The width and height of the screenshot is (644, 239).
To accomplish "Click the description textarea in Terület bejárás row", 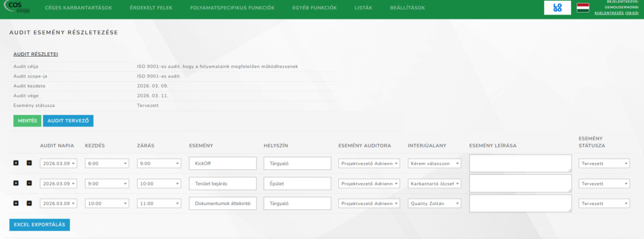I will (520, 183).
